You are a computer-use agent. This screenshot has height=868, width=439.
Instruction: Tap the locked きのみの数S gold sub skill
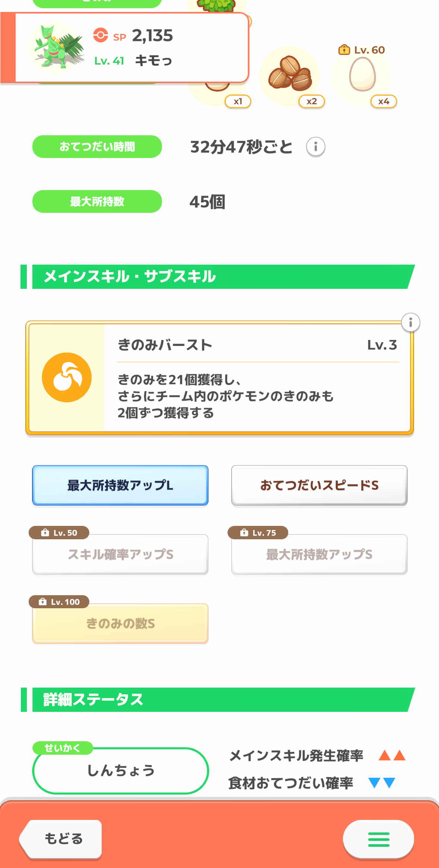pyautogui.click(x=120, y=623)
